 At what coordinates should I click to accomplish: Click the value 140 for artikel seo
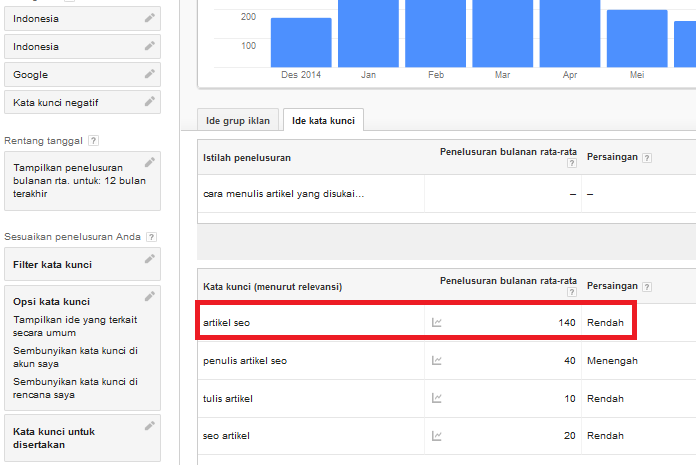pos(567,323)
